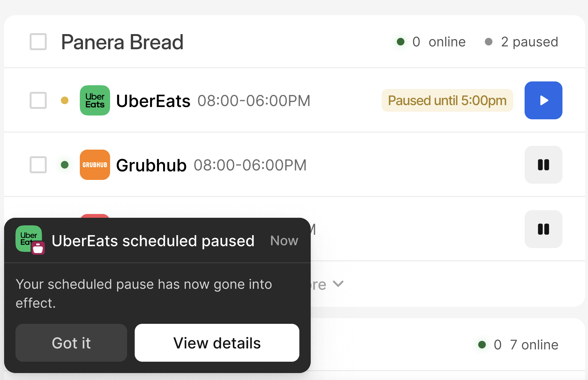
Task: Pause the Grubhub channel
Action: point(543,165)
